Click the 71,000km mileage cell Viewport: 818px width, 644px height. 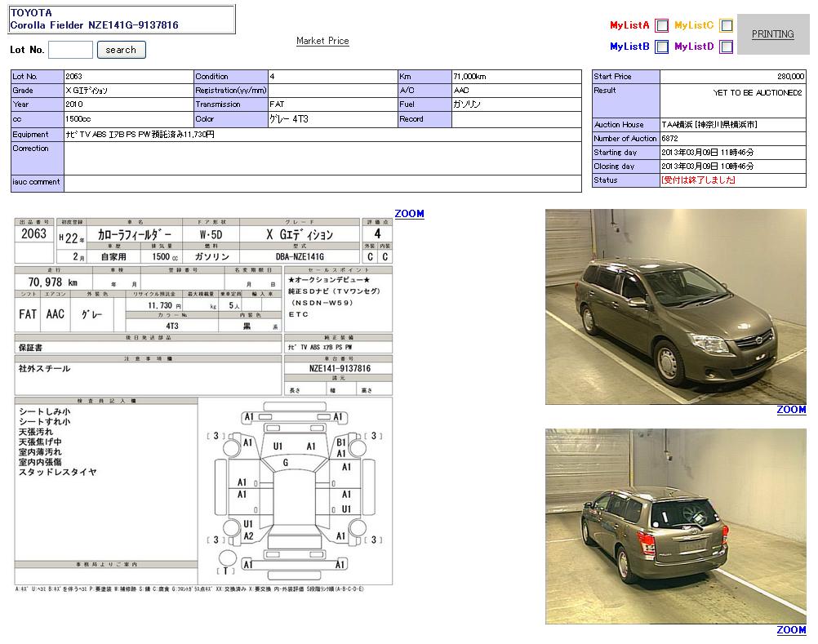point(516,77)
